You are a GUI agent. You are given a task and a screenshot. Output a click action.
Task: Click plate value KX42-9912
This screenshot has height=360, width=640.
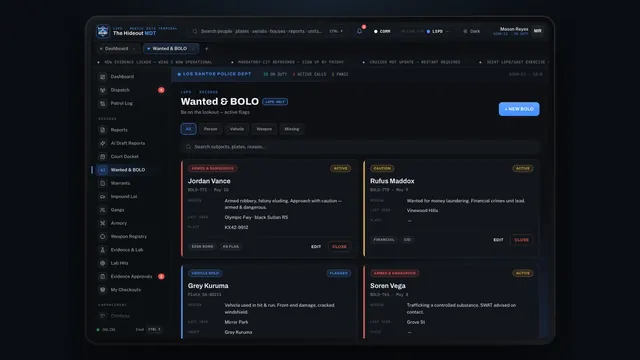[236, 227]
